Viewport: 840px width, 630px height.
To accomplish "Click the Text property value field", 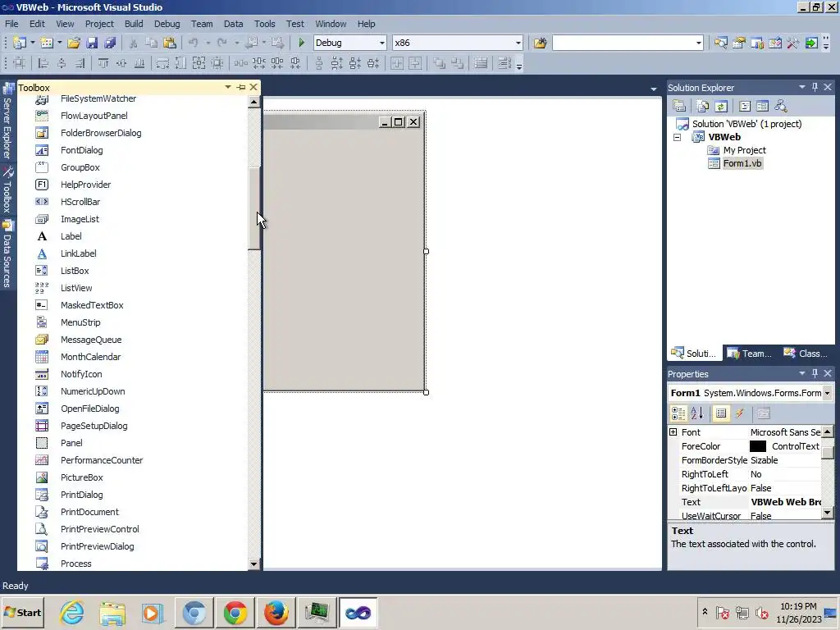I will click(785, 502).
